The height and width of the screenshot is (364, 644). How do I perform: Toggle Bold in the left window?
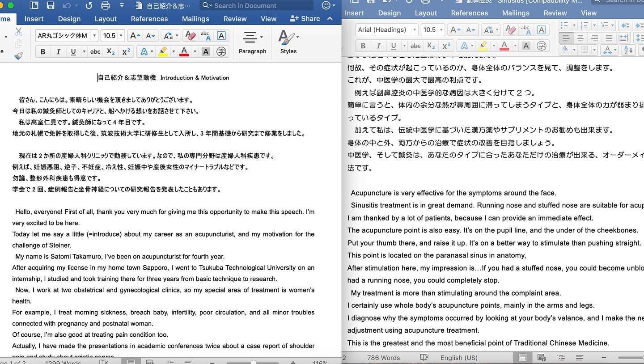(x=43, y=52)
